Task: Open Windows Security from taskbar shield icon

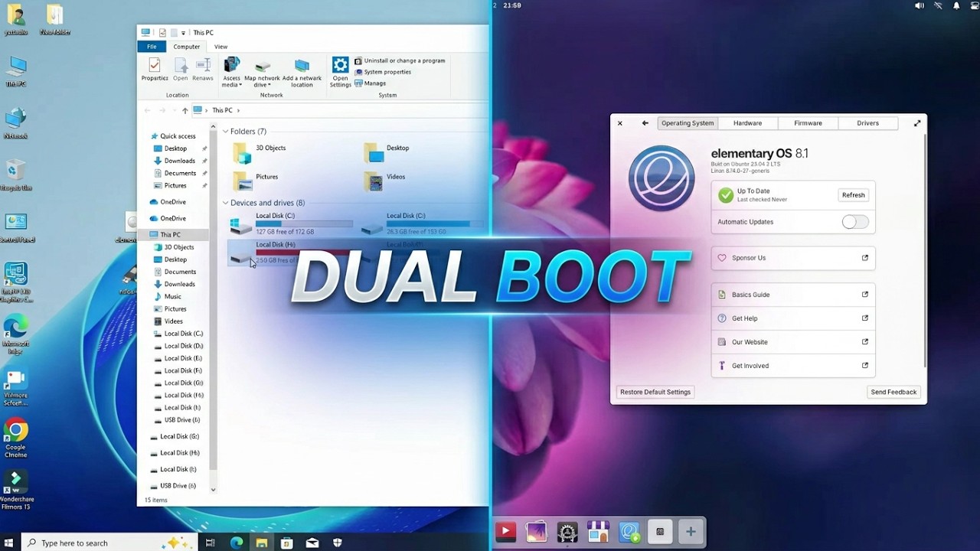Action: (x=338, y=543)
